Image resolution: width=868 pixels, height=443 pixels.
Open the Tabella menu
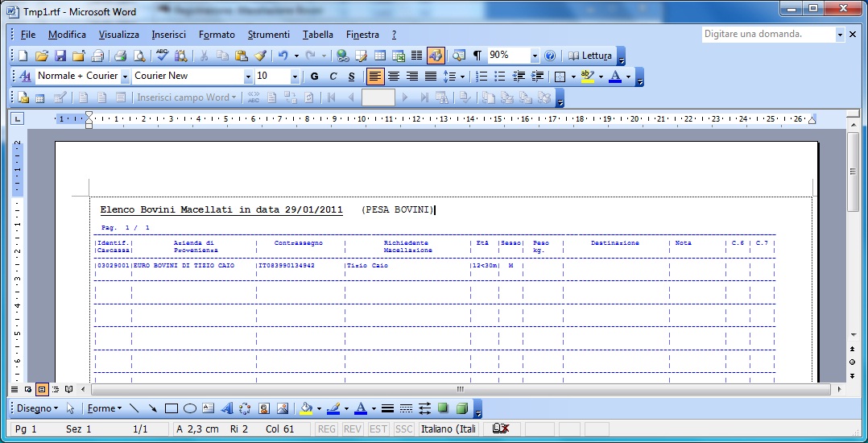(x=318, y=35)
